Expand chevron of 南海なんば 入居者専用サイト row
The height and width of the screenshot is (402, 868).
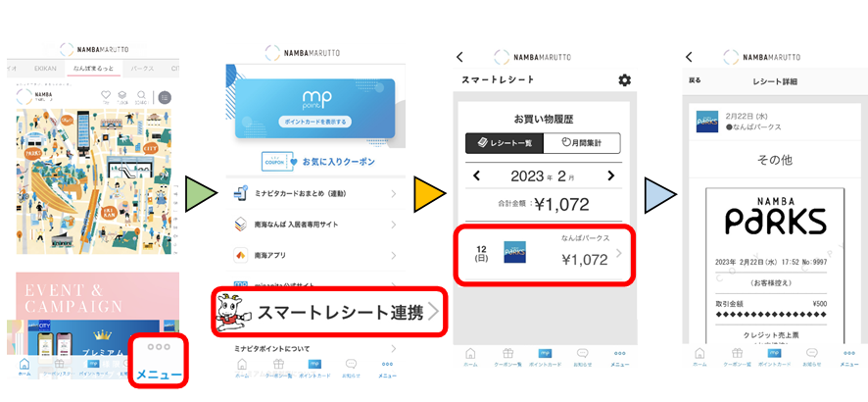(394, 225)
